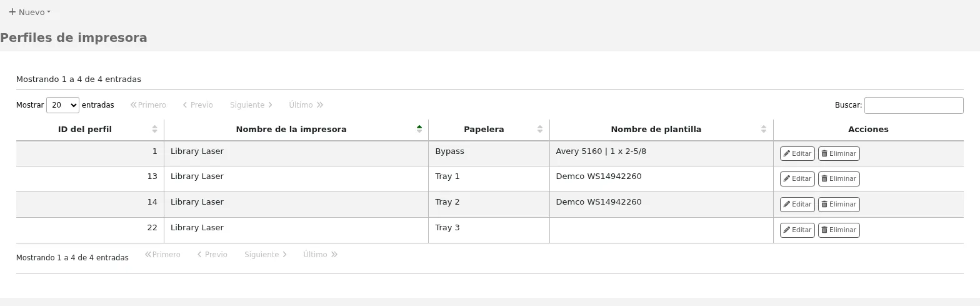Go to Previo page in top pager
Screen dimensions: 980x306
click(x=197, y=105)
